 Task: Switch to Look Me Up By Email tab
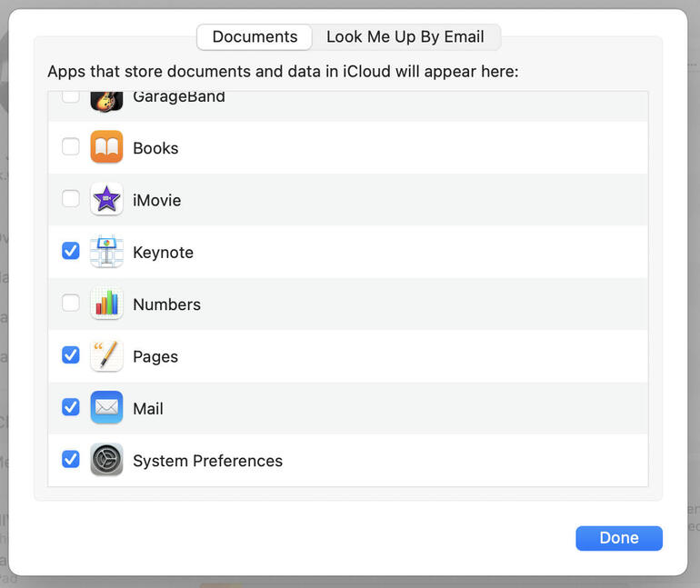[x=405, y=37]
